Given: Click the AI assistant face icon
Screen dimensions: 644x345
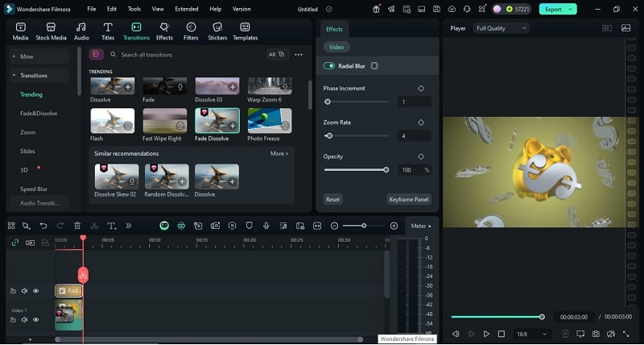Looking at the screenshot, I should pyautogui.click(x=164, y=226).
